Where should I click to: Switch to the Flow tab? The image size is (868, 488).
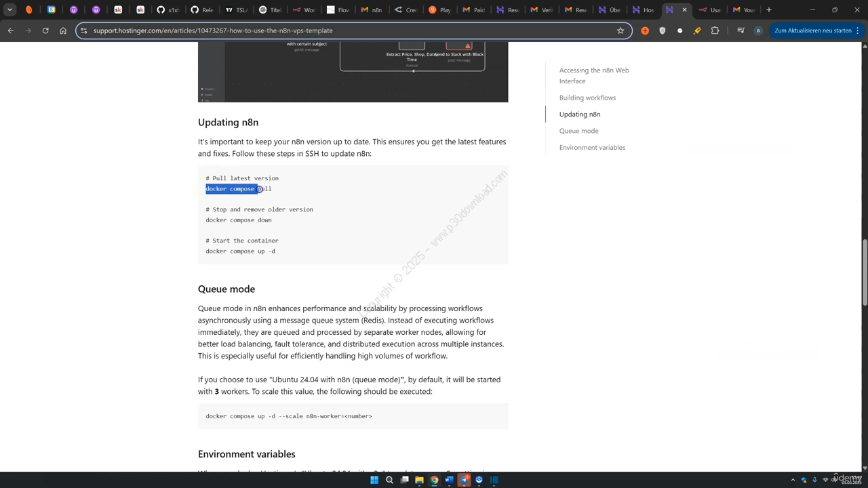coord(337,9)
